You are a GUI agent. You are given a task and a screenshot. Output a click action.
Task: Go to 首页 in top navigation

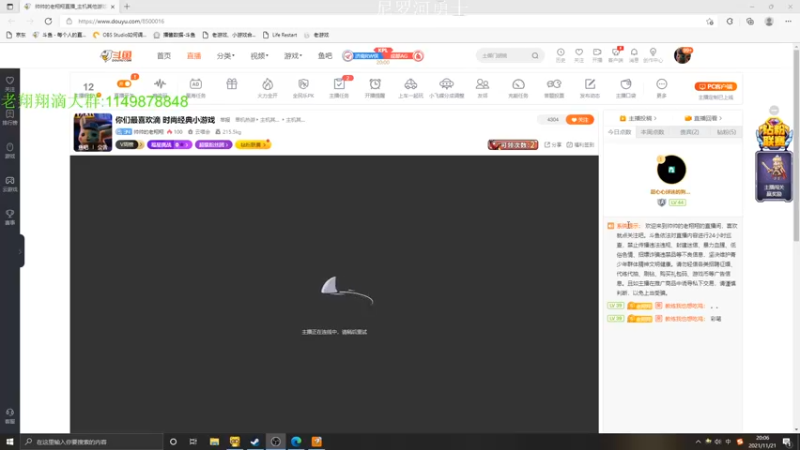coord(164,56)
